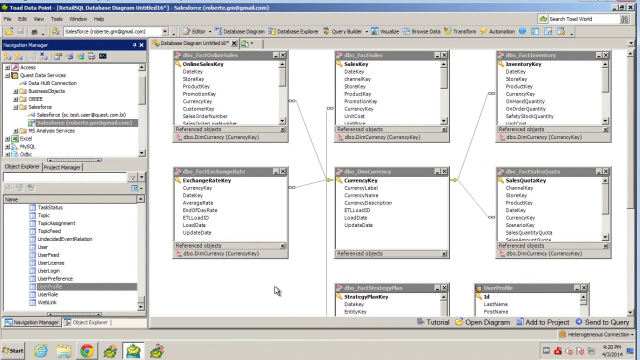Expand the BusinessObjects folder

click(x=16, y=91)
